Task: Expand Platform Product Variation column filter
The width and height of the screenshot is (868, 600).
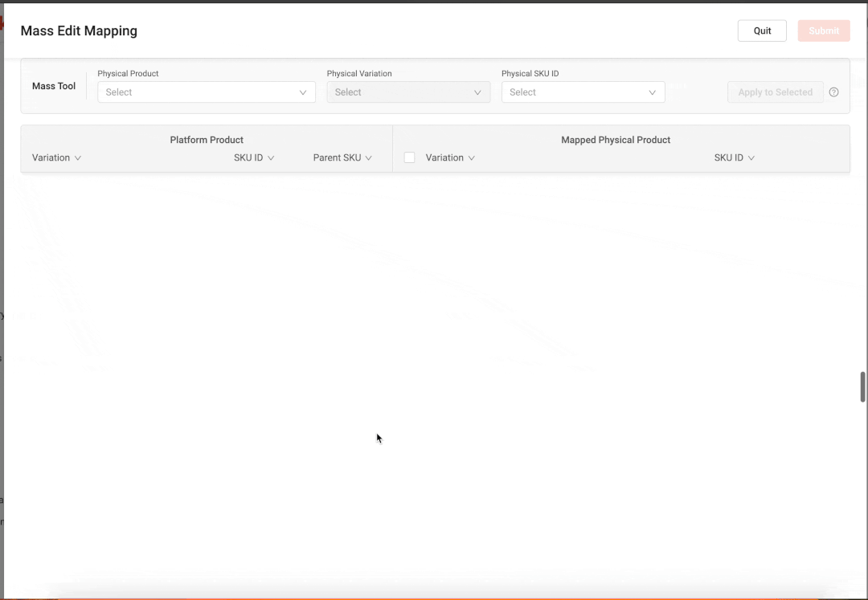Action: [x=77, y=158]
